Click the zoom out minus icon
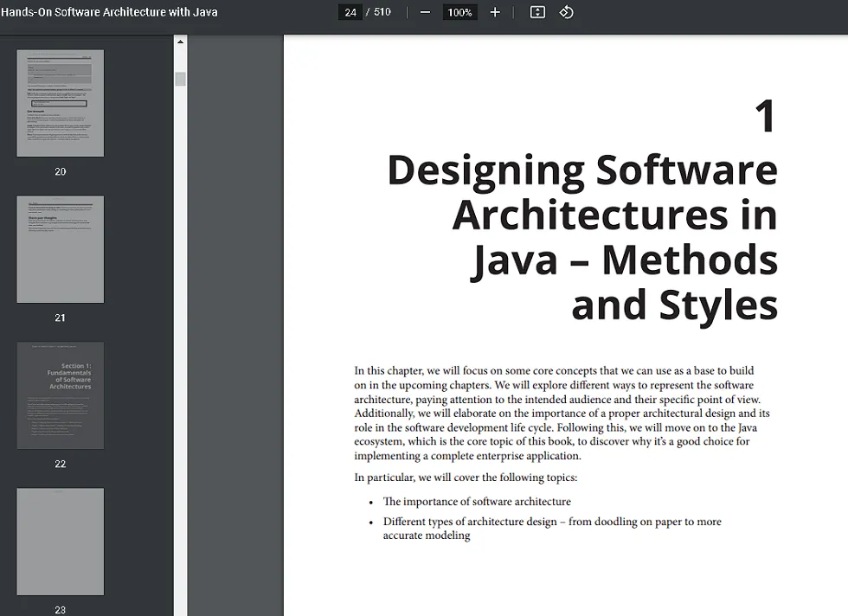Viewport: 848px width, 616px height. coord(425,12)
